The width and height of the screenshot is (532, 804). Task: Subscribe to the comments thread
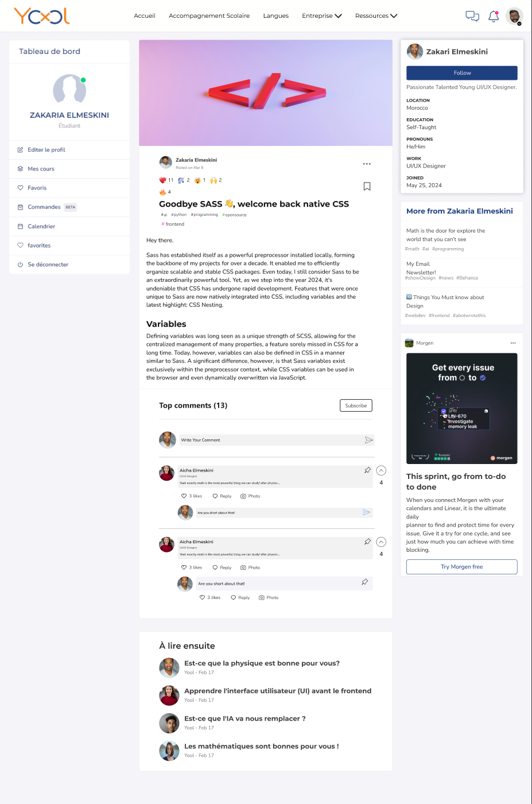pos(356,405)
